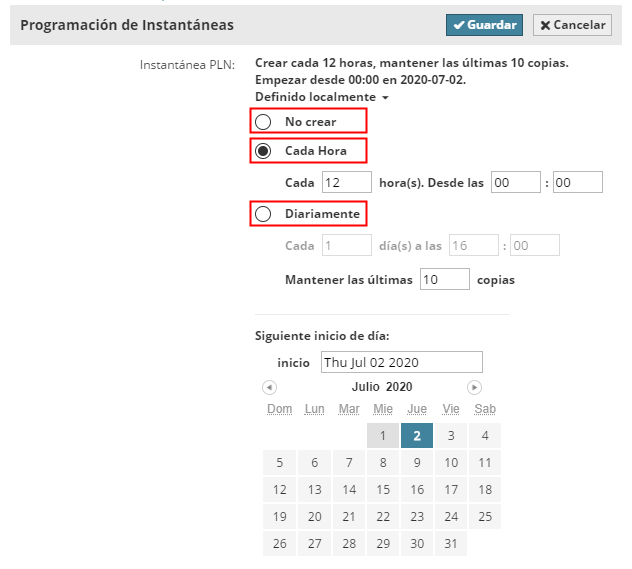632x569 pixels.
Task: Select the Cada Hora radio option
Action: pyautogui.click(x=263, y=151)
